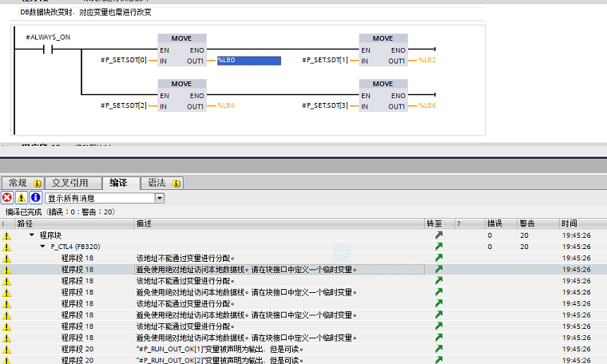Click the selected %LB0 operand field

(x=249, y=61)
